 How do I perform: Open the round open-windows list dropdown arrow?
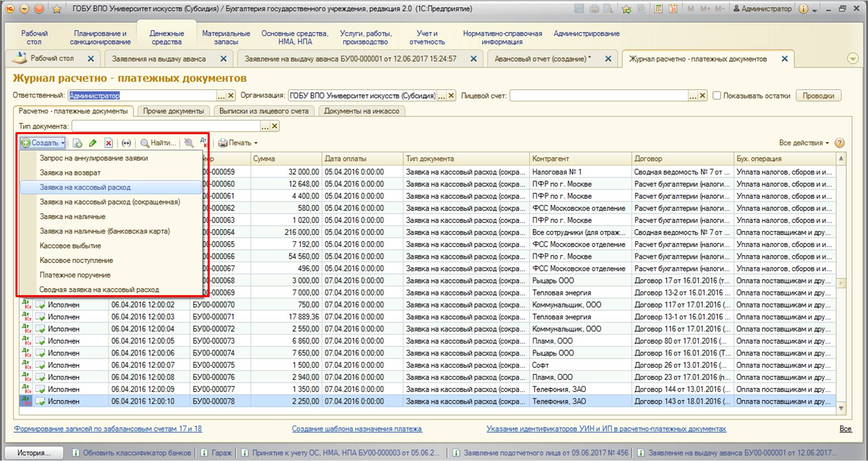(853, 59)
